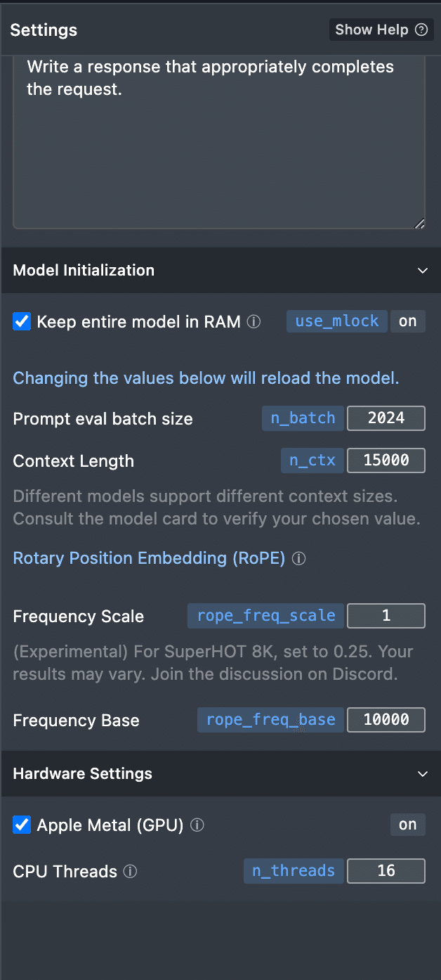The width and height of the screenshot is (441, 980).
Task: Click the rope_freq_scale parameter tag
Action: (266, 616)
